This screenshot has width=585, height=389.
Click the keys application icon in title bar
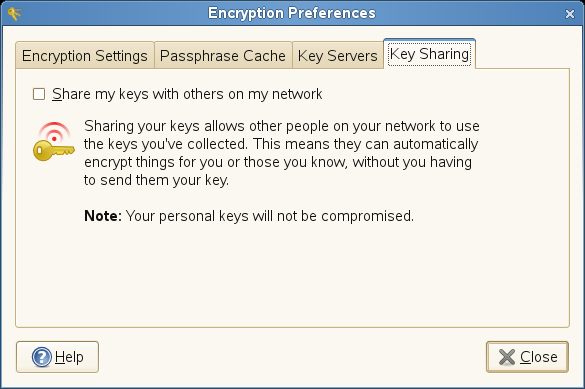(14, 14)
